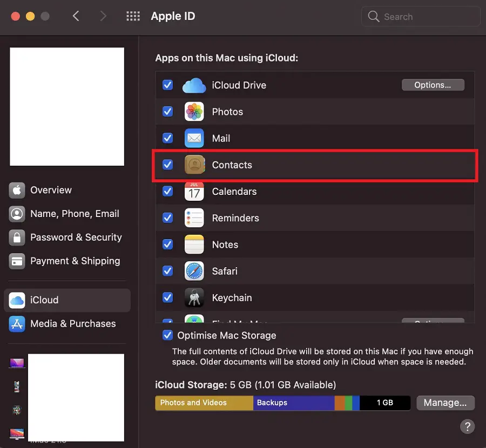Select the iPhone device icon in sidebar
Image resolution: width=486 pixels, height=448 pixels.
coord(17,386)
